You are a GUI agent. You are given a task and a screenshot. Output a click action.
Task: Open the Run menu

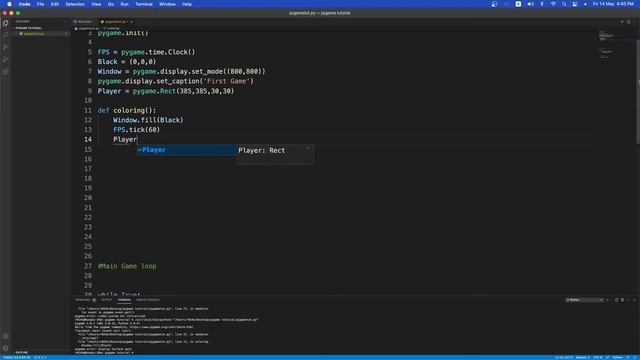124,4
